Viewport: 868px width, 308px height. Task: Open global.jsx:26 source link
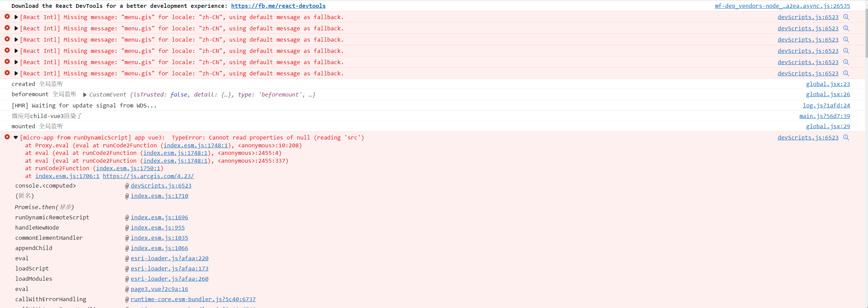[828, 94]
